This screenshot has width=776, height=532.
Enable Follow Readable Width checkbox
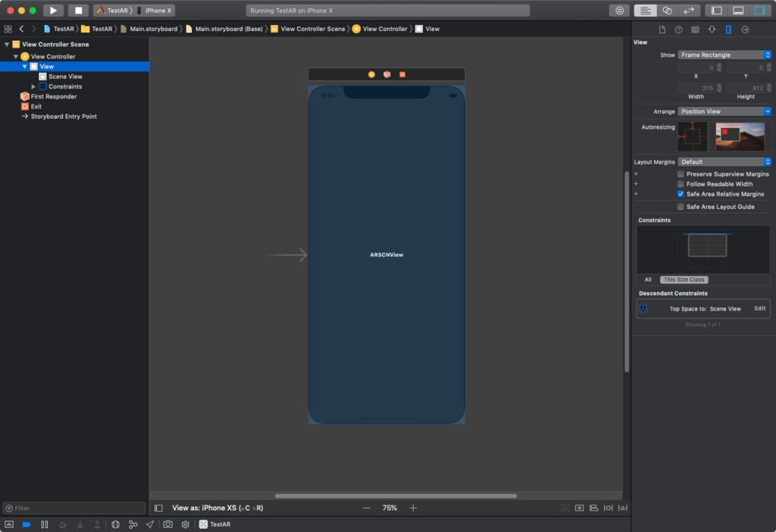pyautogui.click(x=681, y=184)
